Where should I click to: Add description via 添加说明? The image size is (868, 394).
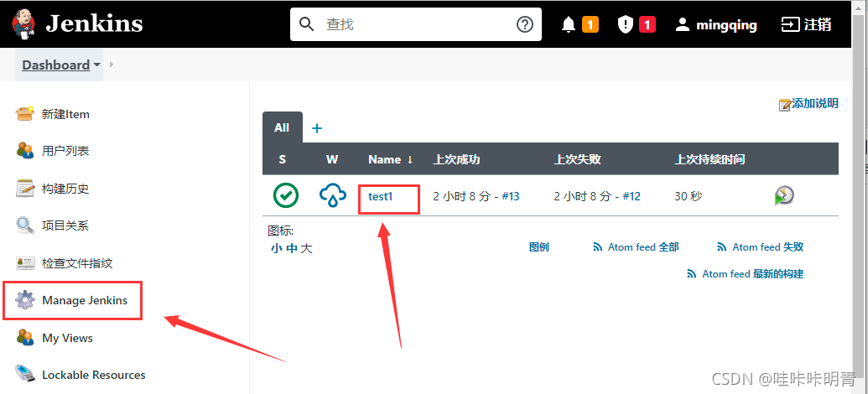[814, 103]
